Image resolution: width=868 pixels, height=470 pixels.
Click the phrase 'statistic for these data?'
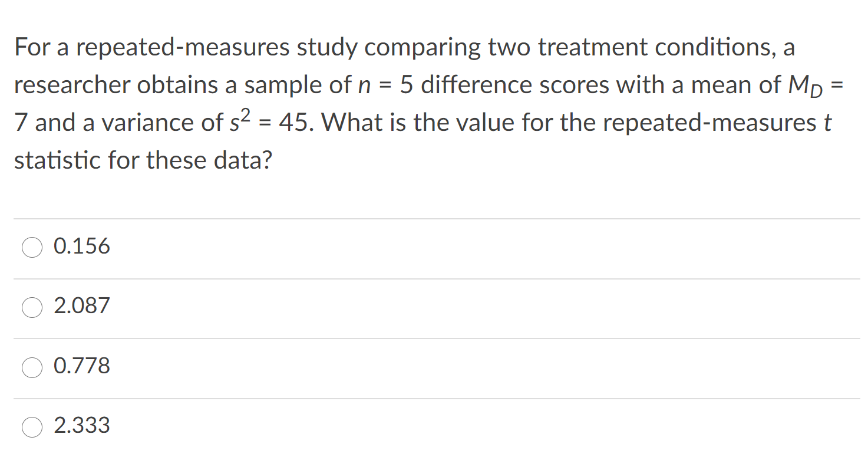pyautogui.click(x=143, y=160)
